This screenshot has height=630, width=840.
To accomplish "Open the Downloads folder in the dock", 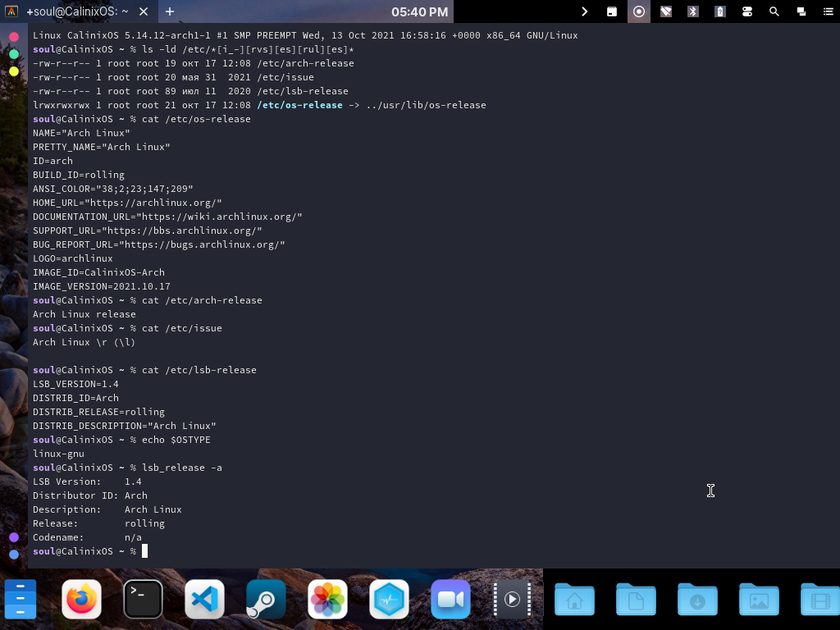I will 697,599.
